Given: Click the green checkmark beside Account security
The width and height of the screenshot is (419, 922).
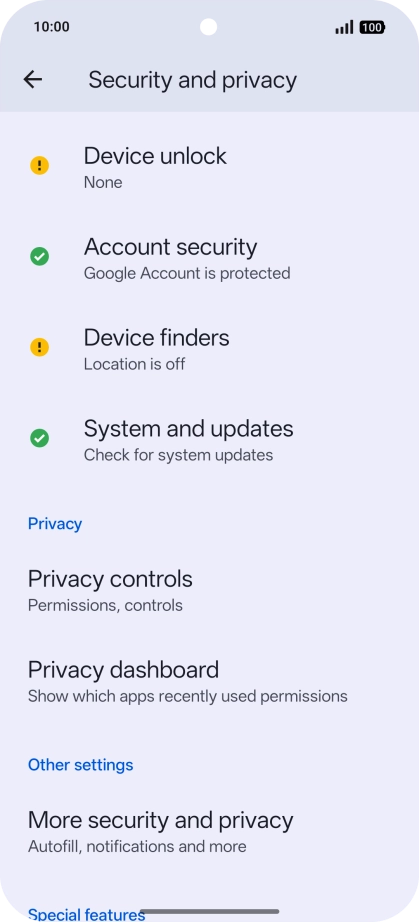Looking at the screenshot, I should pos(39,256).
